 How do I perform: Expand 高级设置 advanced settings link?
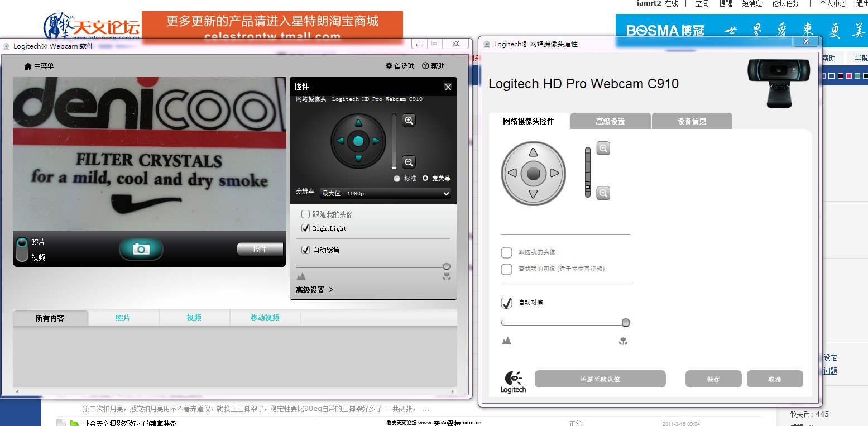click(314, 290)
